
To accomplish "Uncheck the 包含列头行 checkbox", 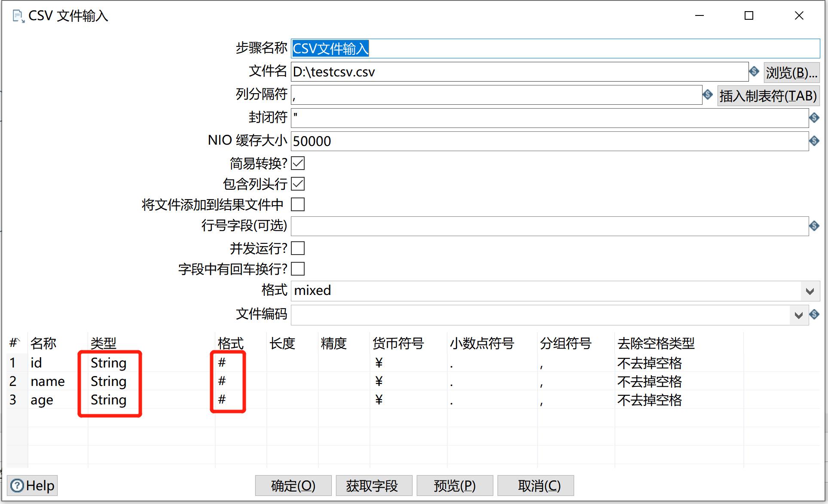I will (298, 184).
